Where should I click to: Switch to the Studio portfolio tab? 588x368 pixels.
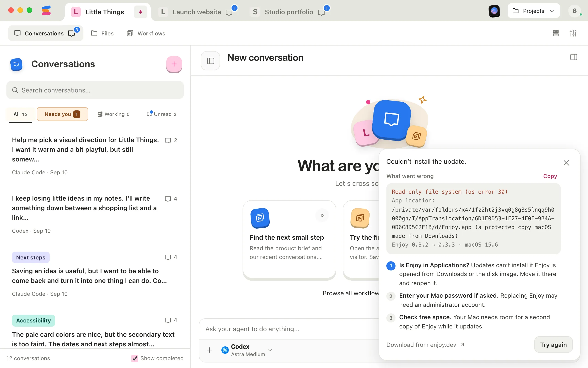(290, 12)
